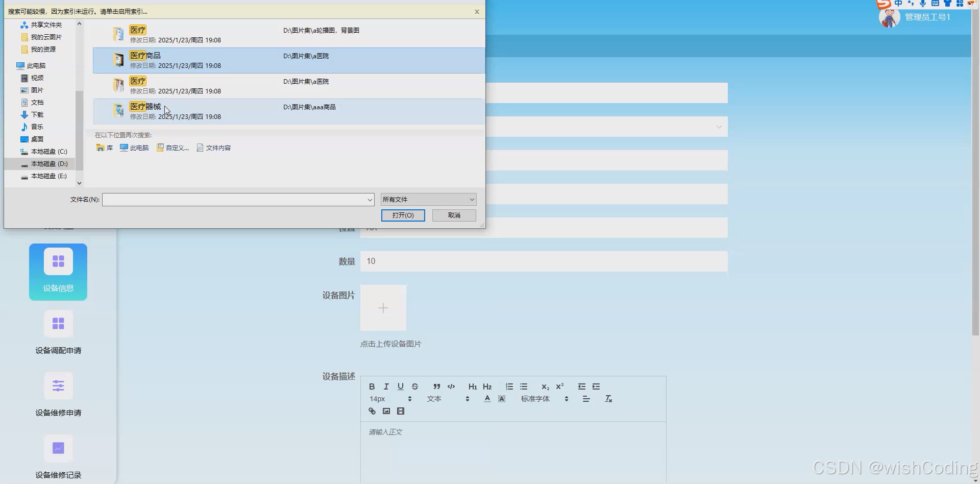This screenshot has height=484, width=980.
Task: Insert a hyperlink in the description editor
Action: [x=372, y=411]
